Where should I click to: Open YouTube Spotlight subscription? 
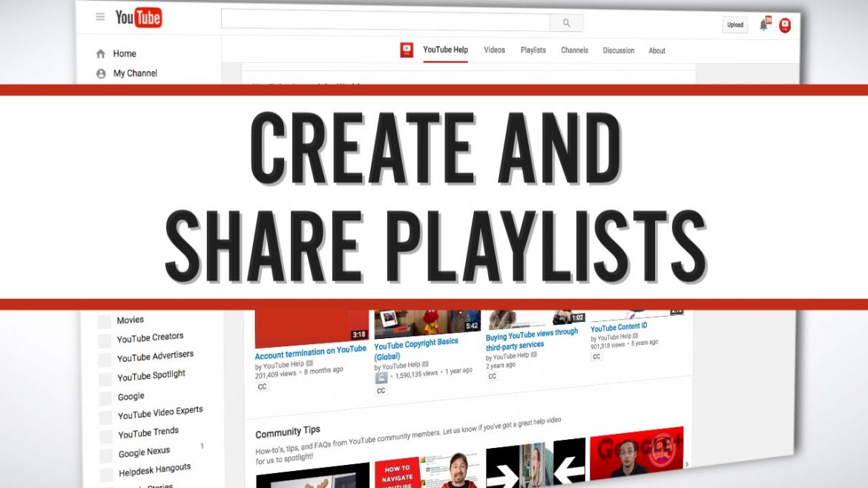[151, 376]
